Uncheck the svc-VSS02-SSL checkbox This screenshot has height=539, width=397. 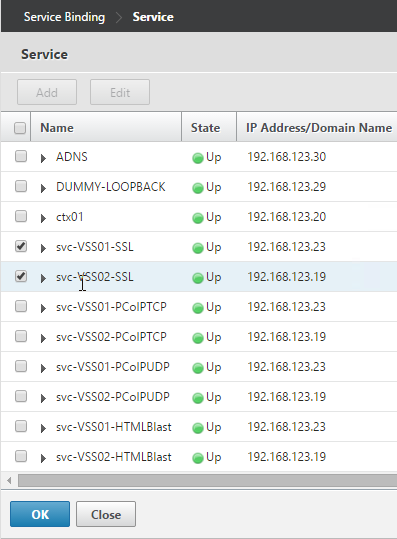pyautogui.click(x=21, y=276)
